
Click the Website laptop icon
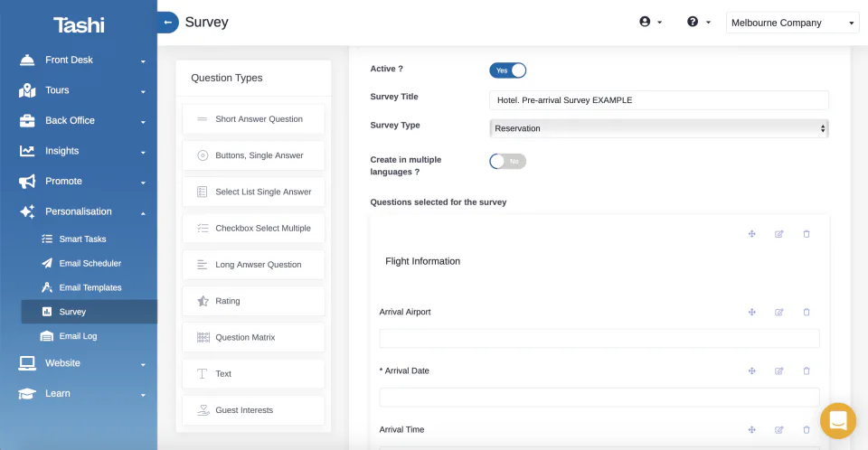click(27, 363)
